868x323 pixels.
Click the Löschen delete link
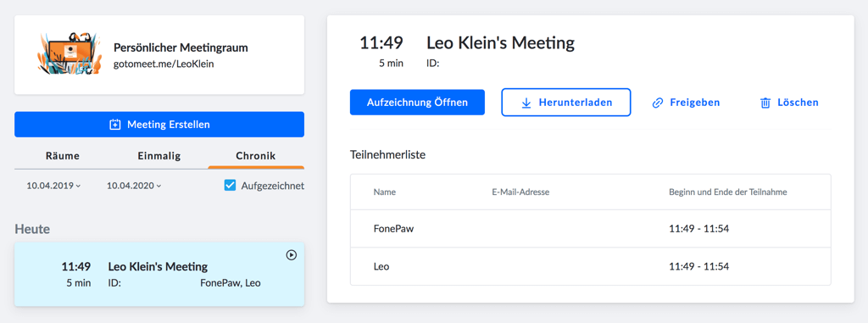click(x=789, y=103)
